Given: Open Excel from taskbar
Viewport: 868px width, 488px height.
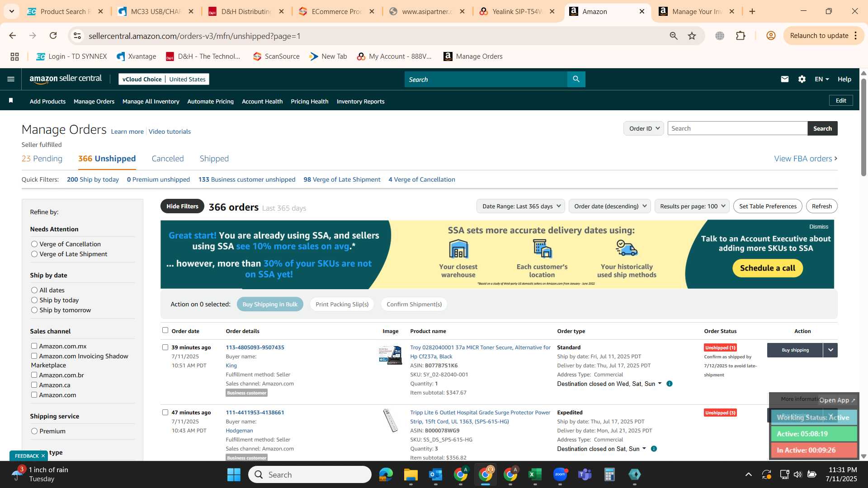Looking at the screenshot, I should pyautogui.click(x=535, y=474).
